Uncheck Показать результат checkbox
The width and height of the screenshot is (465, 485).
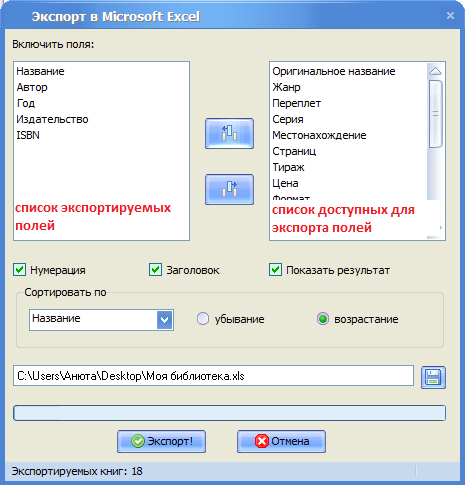click(x=275, y=270)
